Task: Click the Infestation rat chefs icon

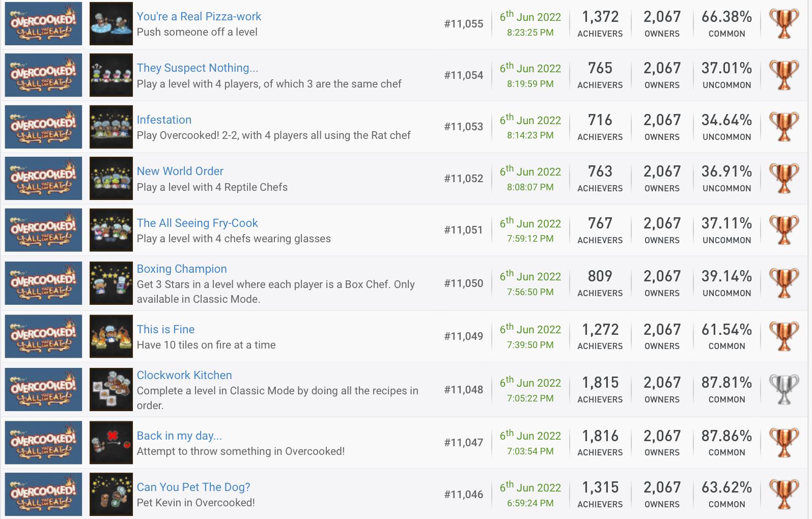Action: point(111,127)
